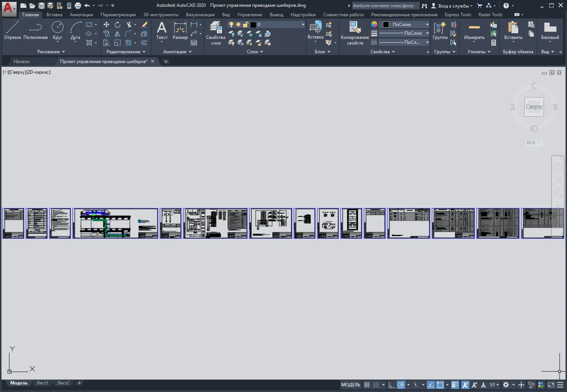Insert a table with the Table icon
The width and height of the screenshot is (567, 392).
(x=194, y=43)
